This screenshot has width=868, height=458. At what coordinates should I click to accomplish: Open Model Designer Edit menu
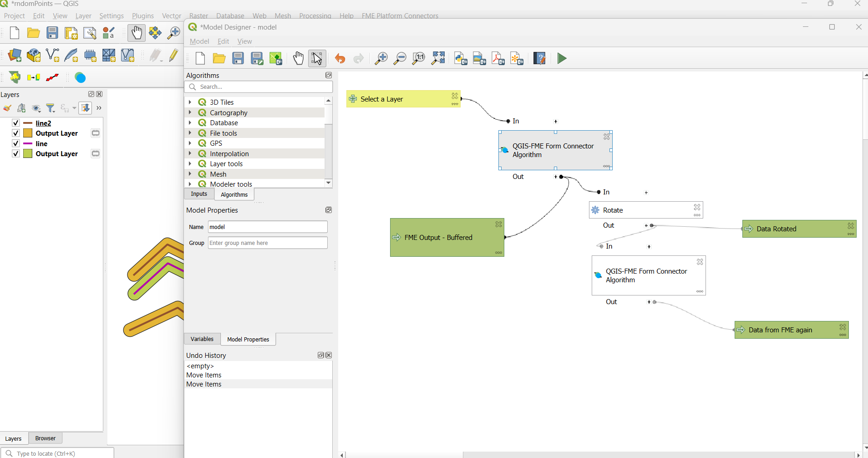[x=223, y=41]
